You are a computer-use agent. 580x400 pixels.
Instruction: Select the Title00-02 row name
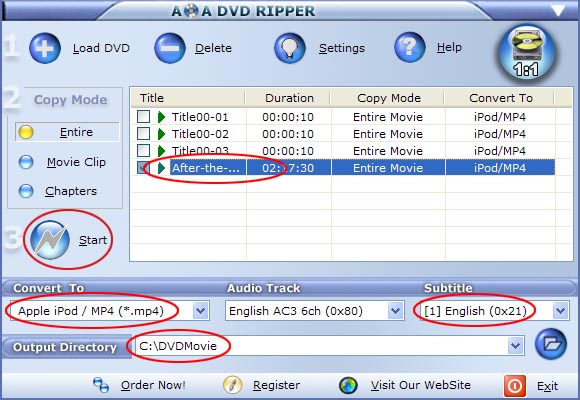[200, 134]
